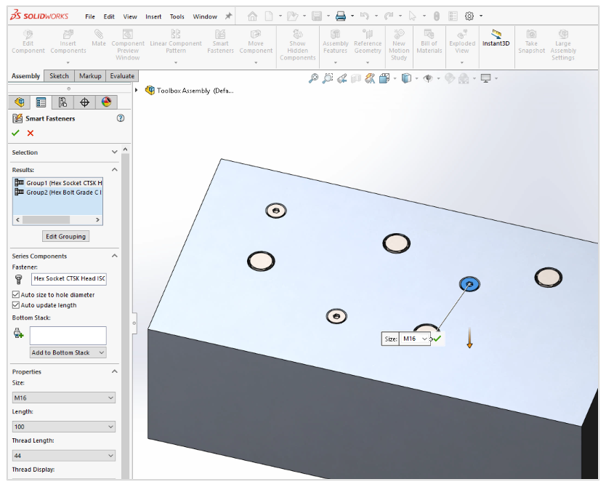This screenshot has width=612, height=489.
Task: Start a New Motion Study
Action: (399, 45)
